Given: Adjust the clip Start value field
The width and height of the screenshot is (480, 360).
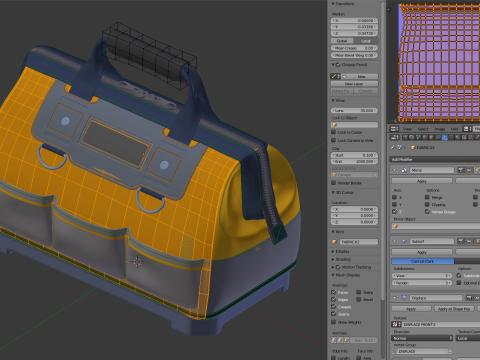Looking at the screenshot, I should (x=354, y=155).
